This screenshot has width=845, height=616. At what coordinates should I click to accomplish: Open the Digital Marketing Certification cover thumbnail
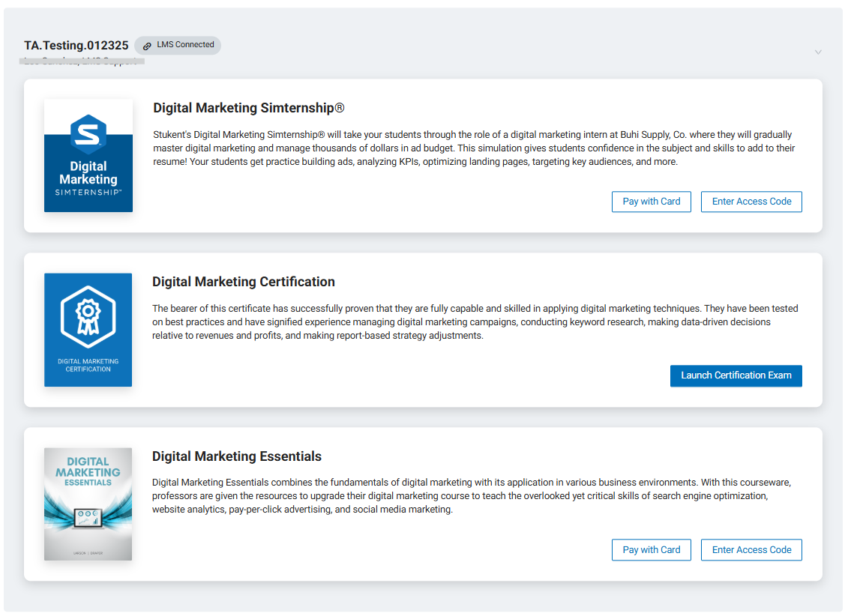(x=88, y=330)
